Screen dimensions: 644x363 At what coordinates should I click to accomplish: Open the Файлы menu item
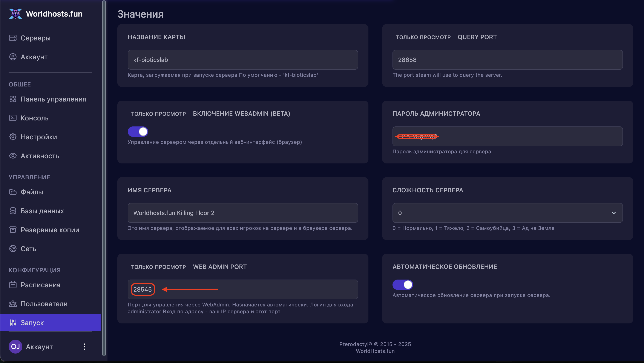32,192
